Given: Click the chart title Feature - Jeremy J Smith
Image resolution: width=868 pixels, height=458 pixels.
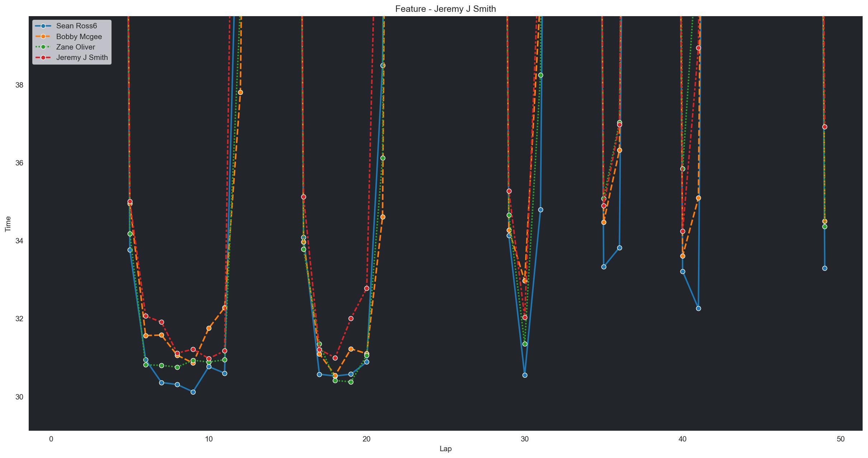Looking at the screenshot, I should click(445, 9).
